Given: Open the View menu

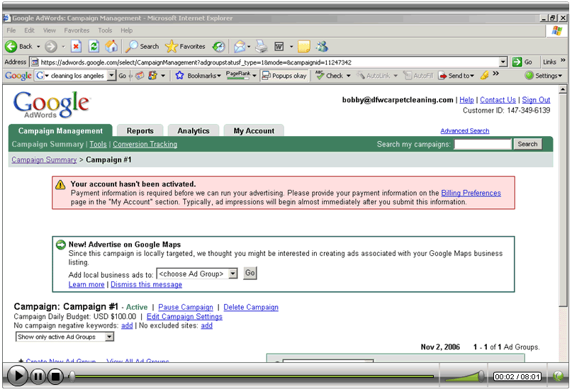Looking at the screenshot, I should 49,30.
